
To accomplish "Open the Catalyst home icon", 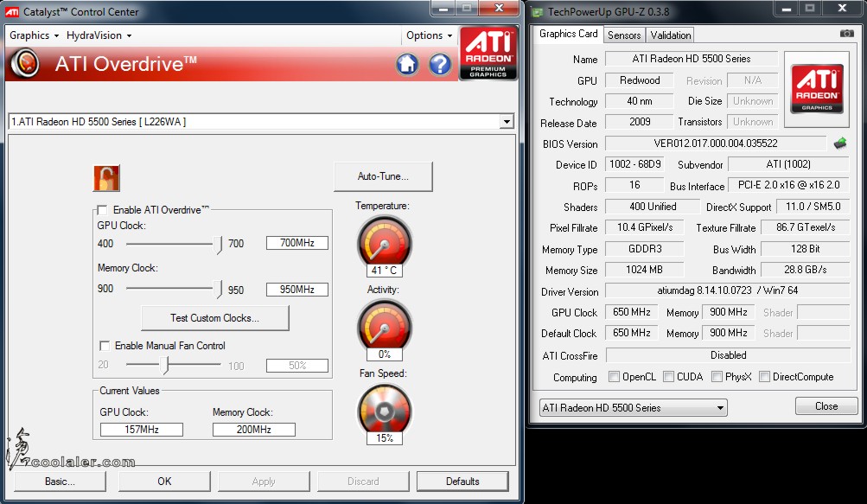I will tap(407, 65).
